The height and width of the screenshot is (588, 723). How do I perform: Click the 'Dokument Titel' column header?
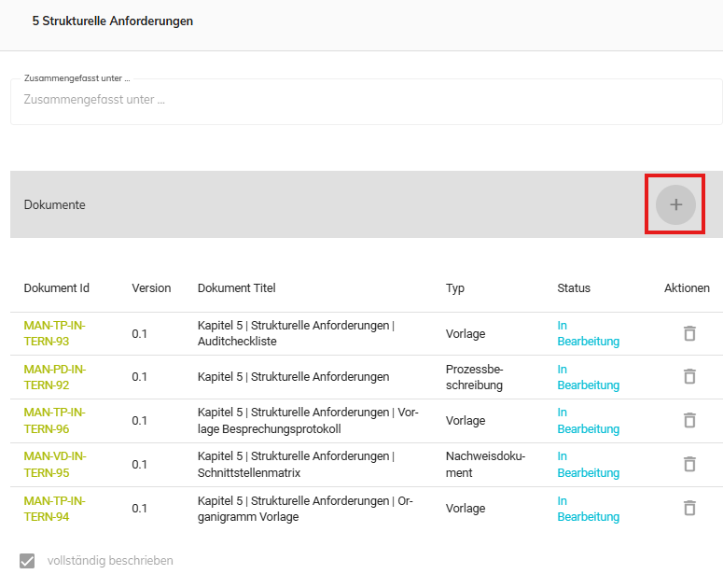click(x=237, y=288)
